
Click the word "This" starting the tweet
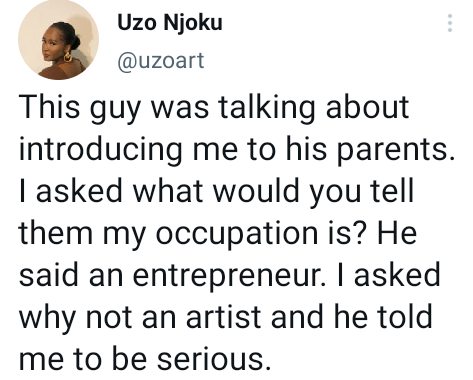[x=49, y=108]
